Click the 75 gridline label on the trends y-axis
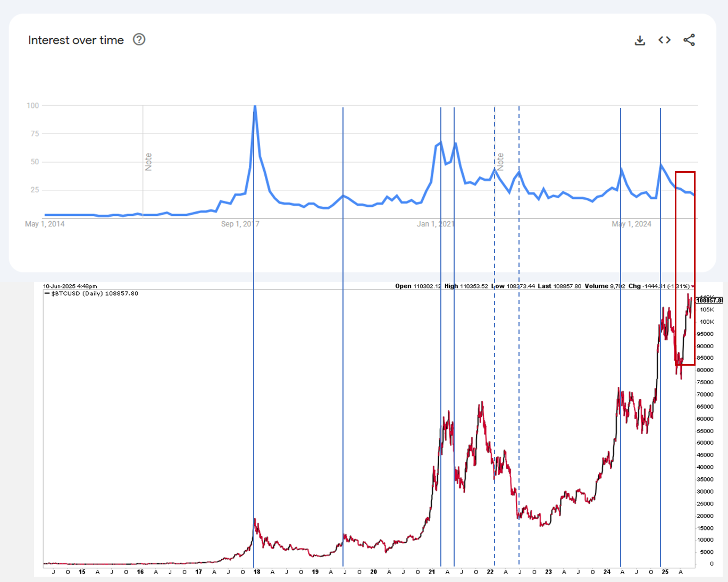728x582 pixels. pos(35,133)
